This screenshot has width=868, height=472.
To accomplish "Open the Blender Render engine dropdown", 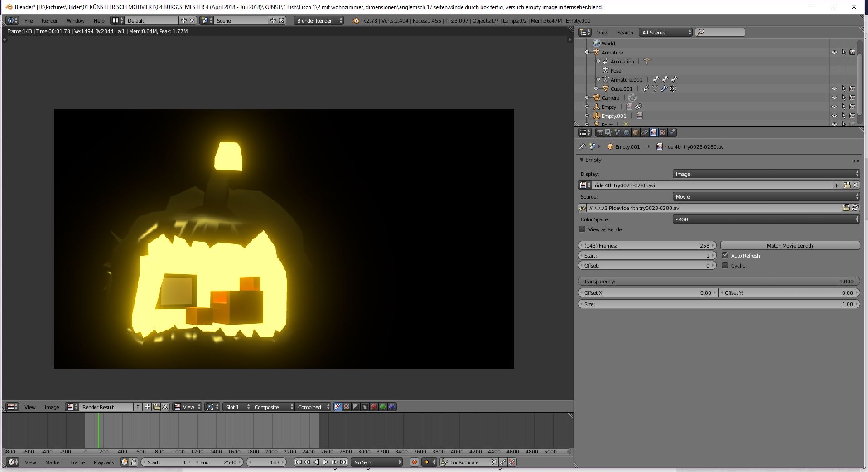I will point(318,20).
